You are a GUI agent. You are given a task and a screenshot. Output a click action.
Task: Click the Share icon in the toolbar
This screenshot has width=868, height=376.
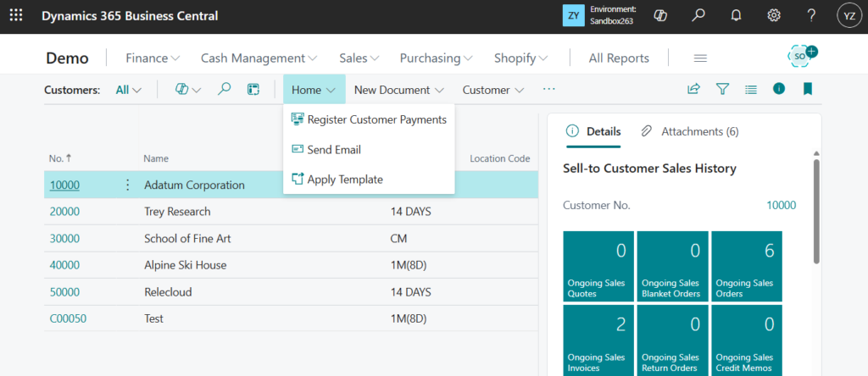(x=693, y=89)
